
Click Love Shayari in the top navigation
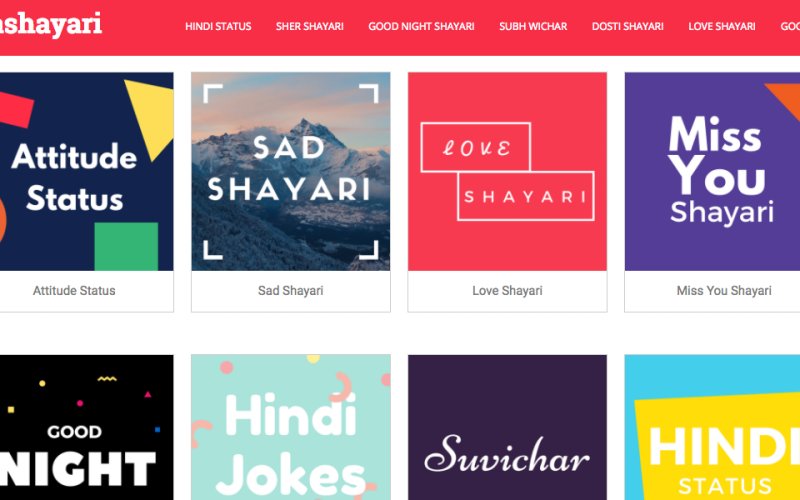pos(722,27)
